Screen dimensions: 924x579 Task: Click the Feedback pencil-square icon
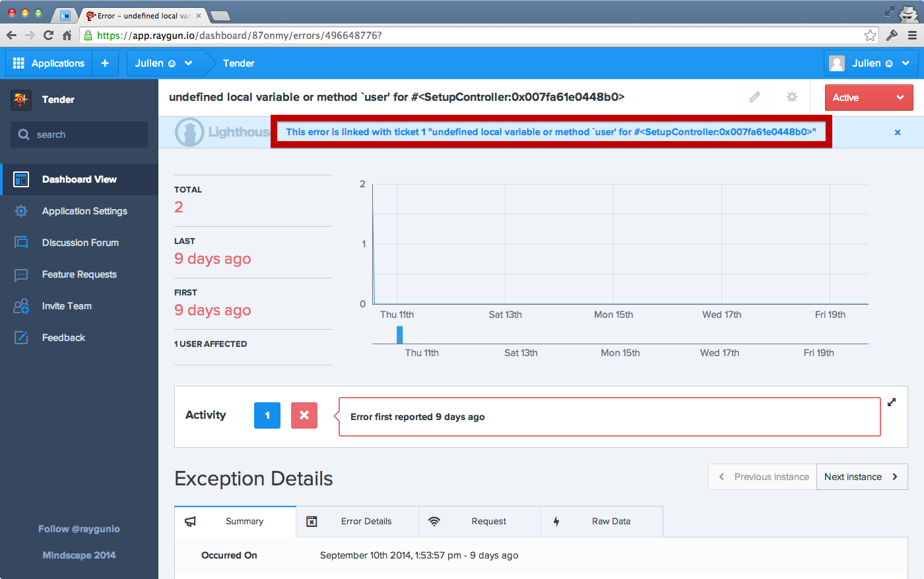click(x=21, y=338)
